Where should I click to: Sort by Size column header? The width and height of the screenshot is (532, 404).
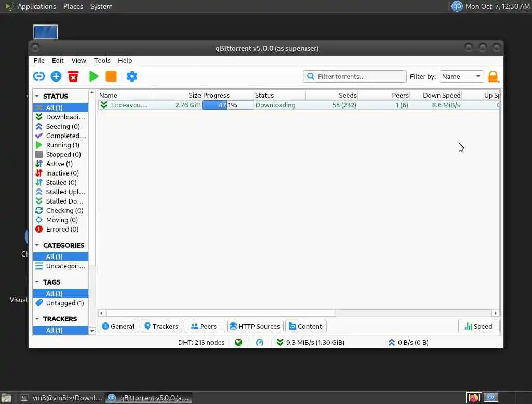coord(176,96)
